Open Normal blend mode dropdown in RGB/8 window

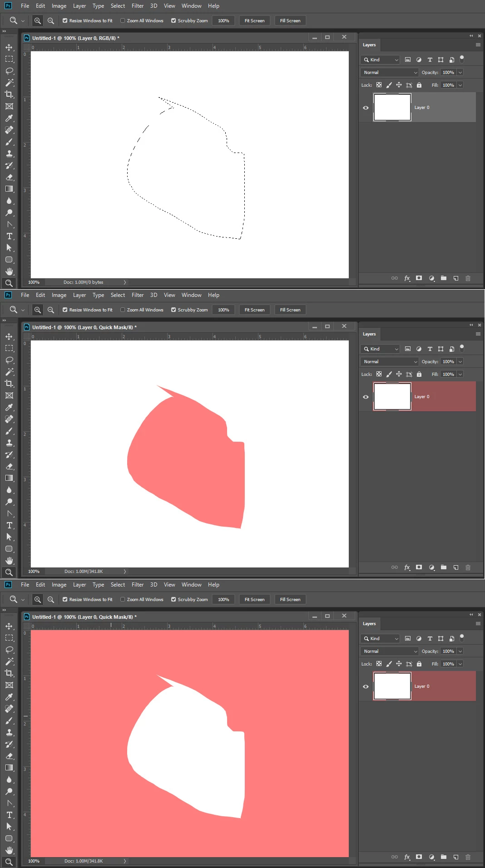pyautogui.click(x=390, y=72)
